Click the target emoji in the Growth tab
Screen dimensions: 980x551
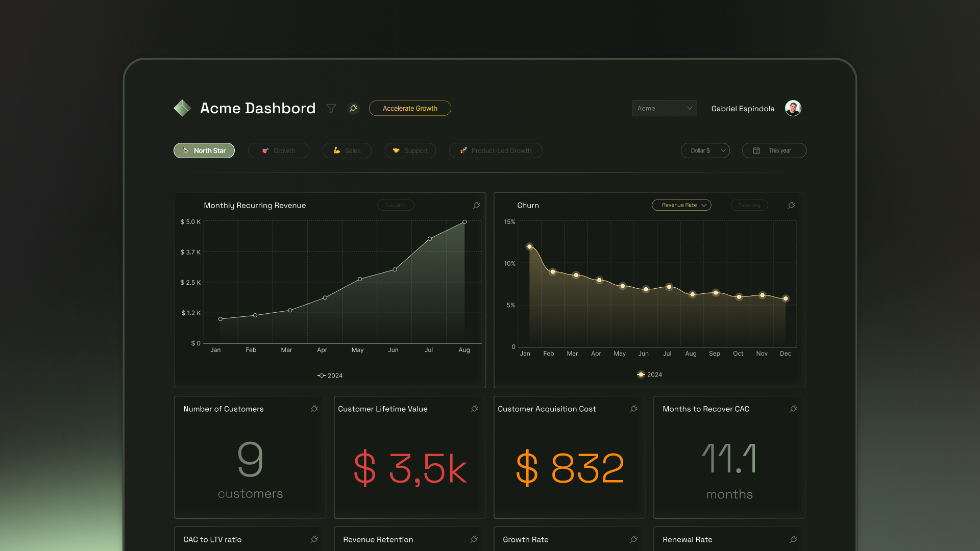(x=265, y=151)
